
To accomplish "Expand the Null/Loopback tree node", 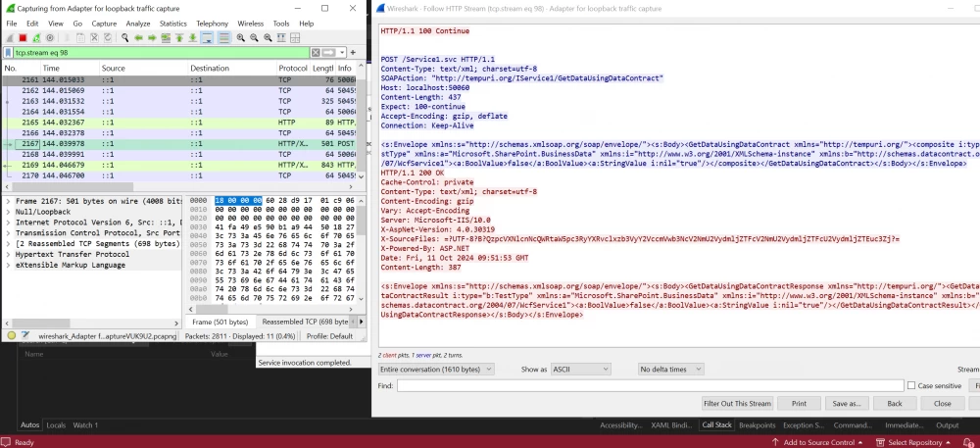I will click(8, 212).
